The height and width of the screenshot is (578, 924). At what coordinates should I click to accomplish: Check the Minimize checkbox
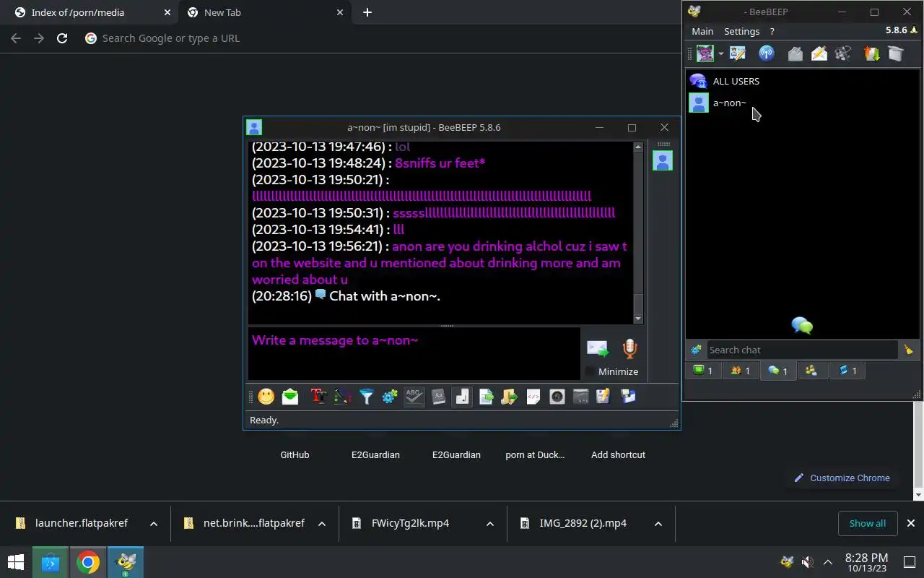point(590,371)
